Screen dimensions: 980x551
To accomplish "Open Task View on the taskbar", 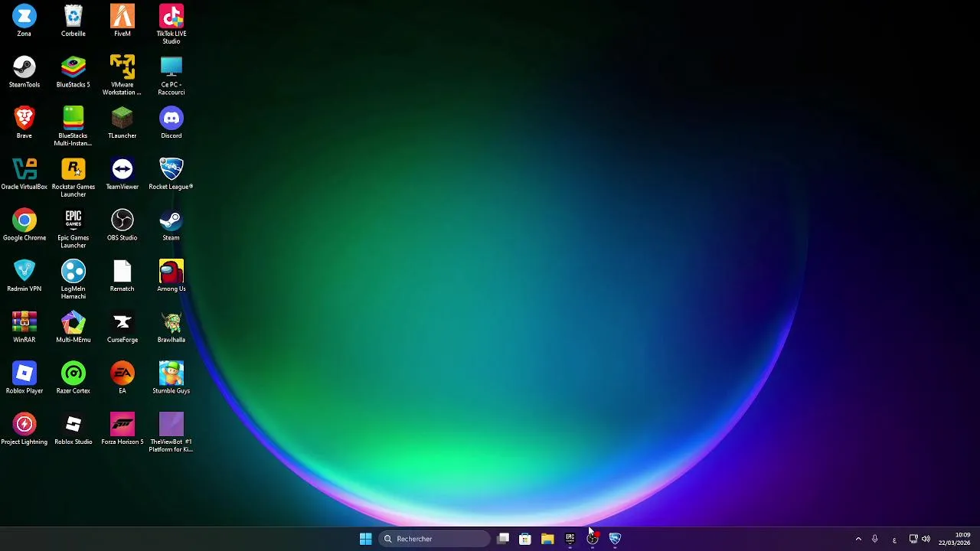I will (x=503, y=539).
